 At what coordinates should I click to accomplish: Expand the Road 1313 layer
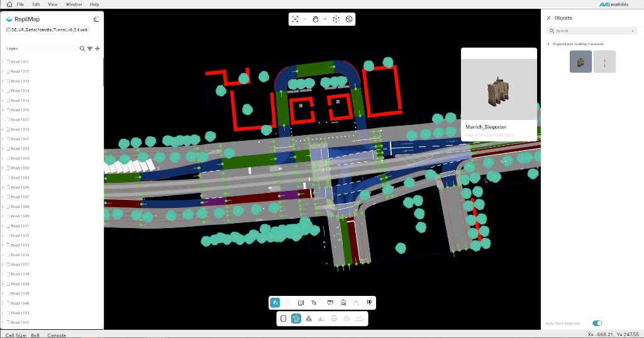[3, 81]
